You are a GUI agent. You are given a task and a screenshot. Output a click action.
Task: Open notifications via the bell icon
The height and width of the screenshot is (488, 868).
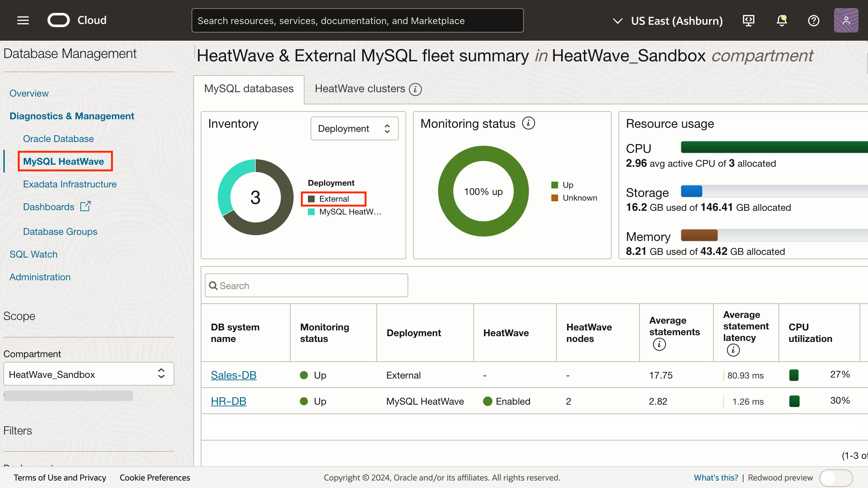coord(782,20)
